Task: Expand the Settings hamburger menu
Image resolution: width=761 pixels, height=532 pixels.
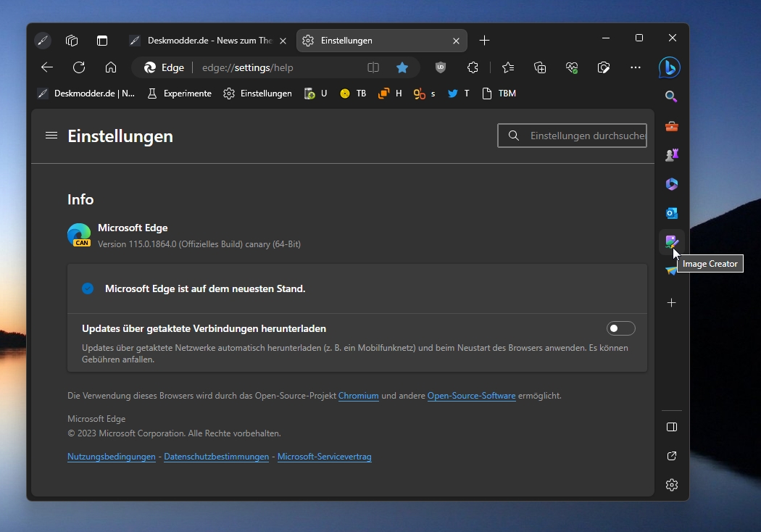Action: (x=51, y=136)
